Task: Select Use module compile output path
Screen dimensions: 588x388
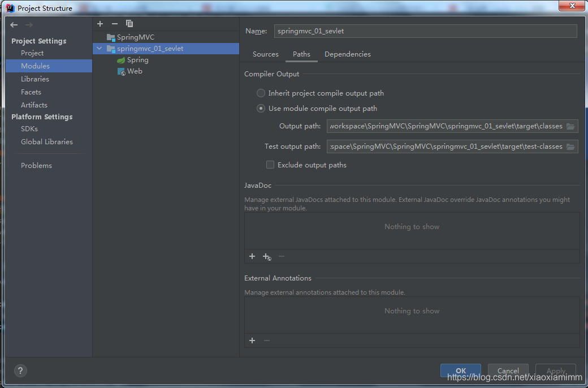Action: (261, 109)
